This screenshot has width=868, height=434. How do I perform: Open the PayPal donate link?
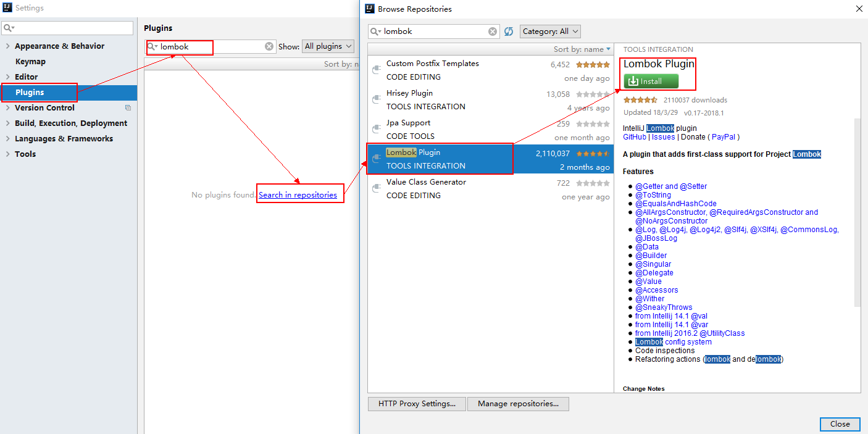[x=724, y=137]
